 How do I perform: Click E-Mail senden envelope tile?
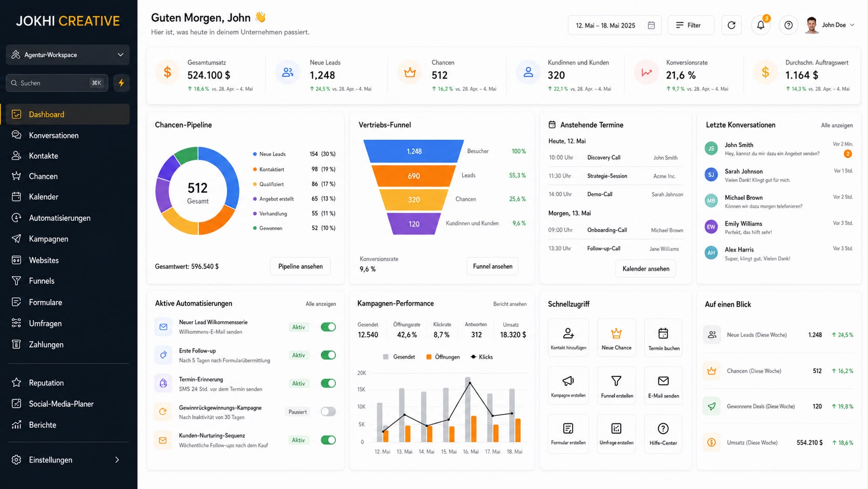[663, 386]
